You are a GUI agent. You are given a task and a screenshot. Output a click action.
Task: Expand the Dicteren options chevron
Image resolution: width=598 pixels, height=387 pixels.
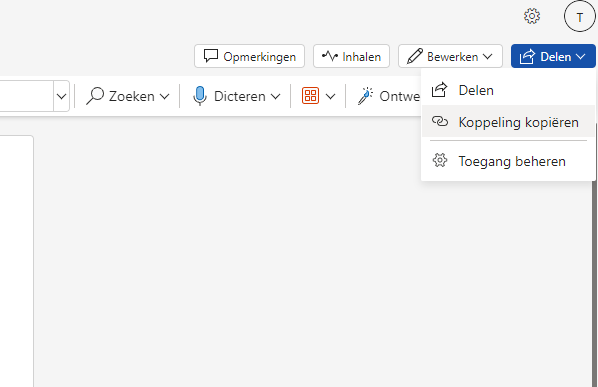pos(275,97)
